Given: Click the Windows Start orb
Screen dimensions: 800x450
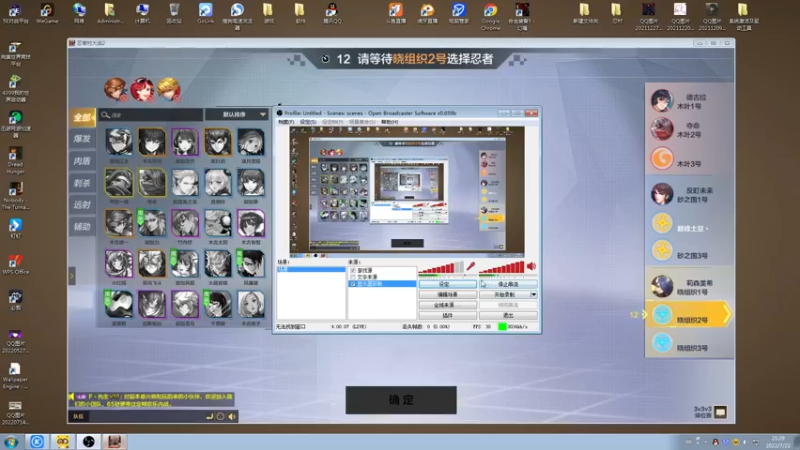Looking at the screenshot, I should (11, 441).
